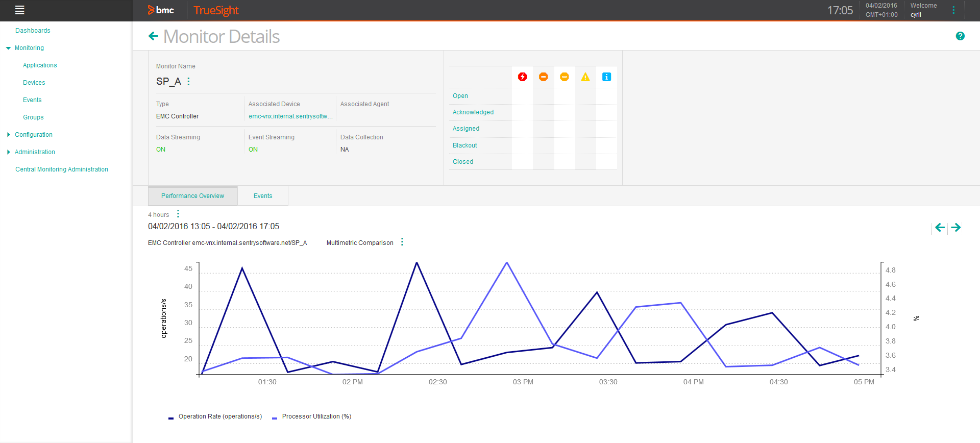Click the Acknowledged events row label
Viewport: 980px width, 443px height.
(473, 112)
